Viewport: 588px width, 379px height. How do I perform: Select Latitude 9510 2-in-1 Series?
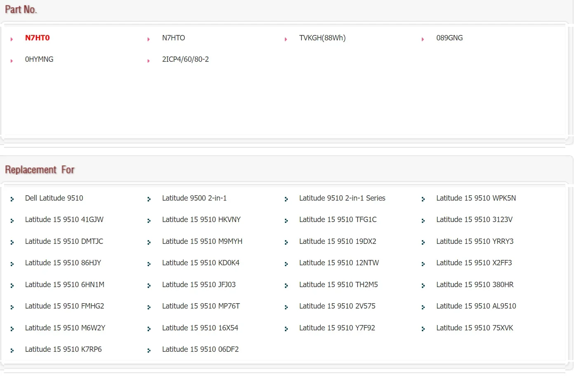point(342,198)
